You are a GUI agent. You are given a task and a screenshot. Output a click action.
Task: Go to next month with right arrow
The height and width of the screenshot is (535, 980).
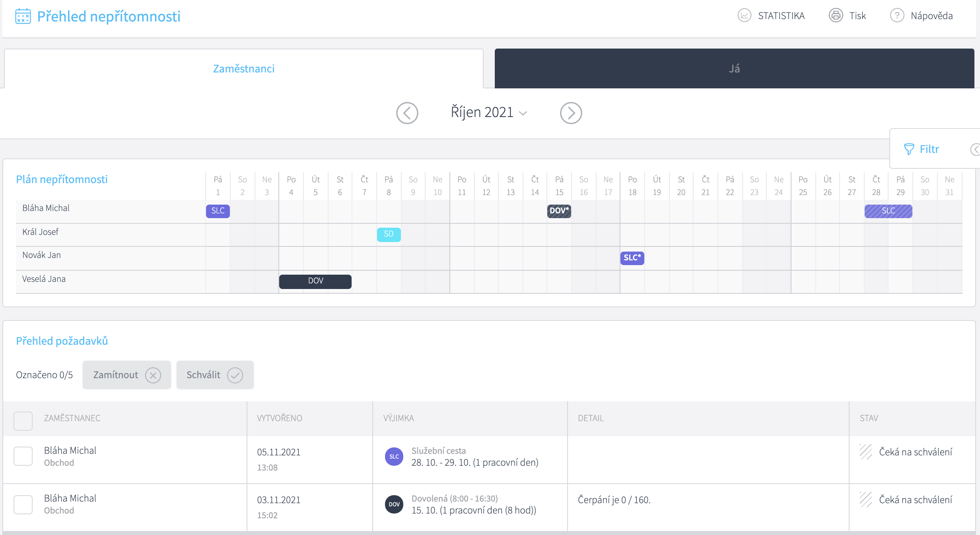pos(571,113)
